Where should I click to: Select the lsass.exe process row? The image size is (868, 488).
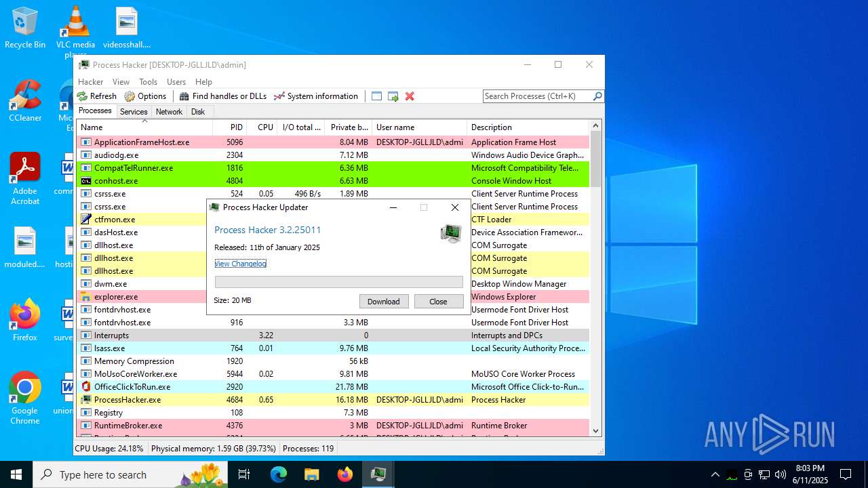click(333, 348)
